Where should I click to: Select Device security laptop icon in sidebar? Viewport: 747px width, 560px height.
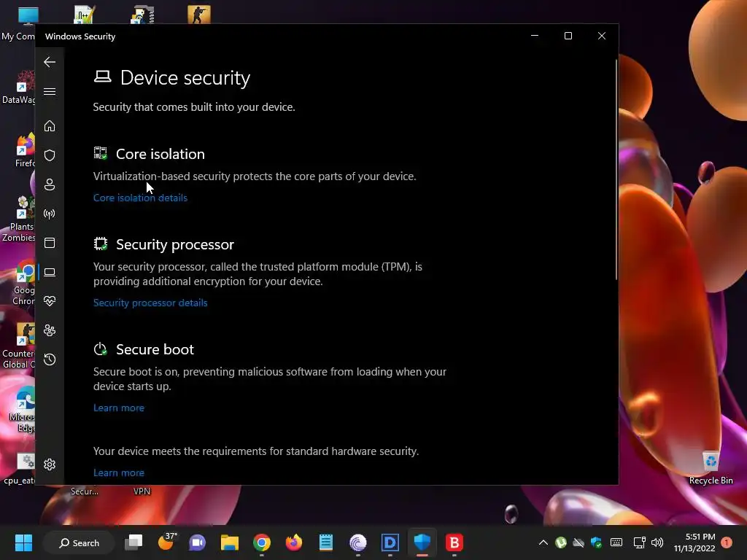[50, 273]
